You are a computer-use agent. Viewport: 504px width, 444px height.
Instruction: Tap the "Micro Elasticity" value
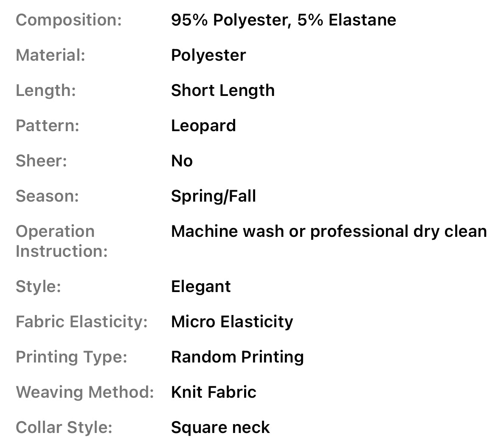232,322
